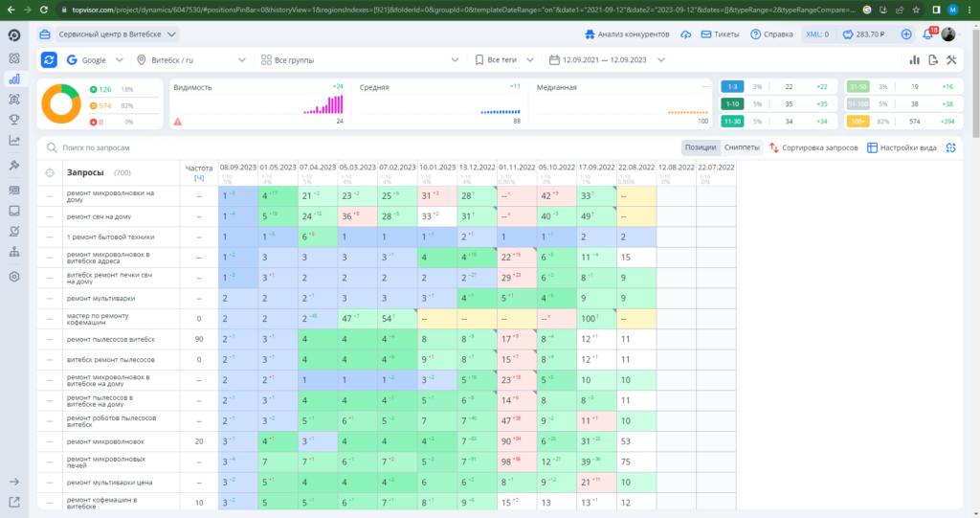Click the refresh-sync icon near Настройки вида
Viewport: 980px width, 518px height.
[950, 147]
